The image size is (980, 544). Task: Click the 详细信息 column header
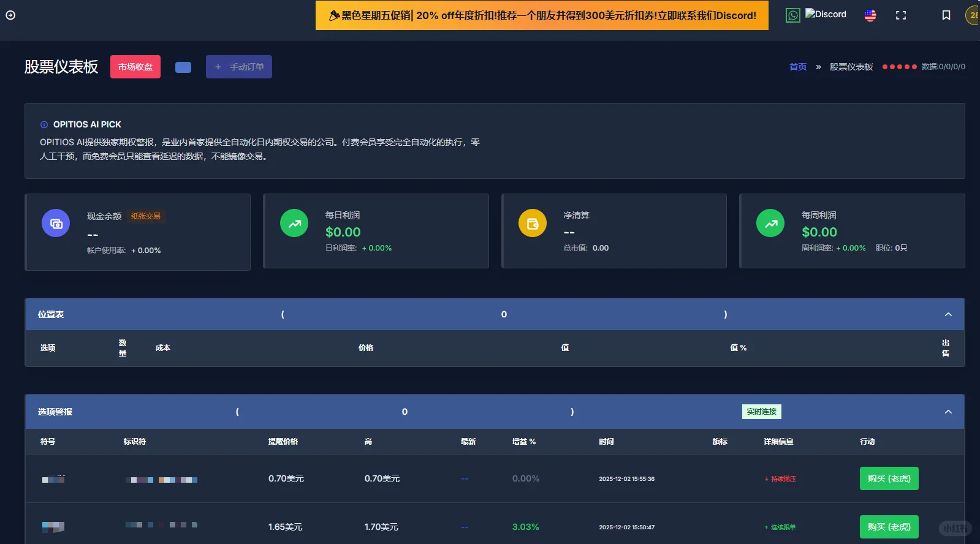[778, 442]
